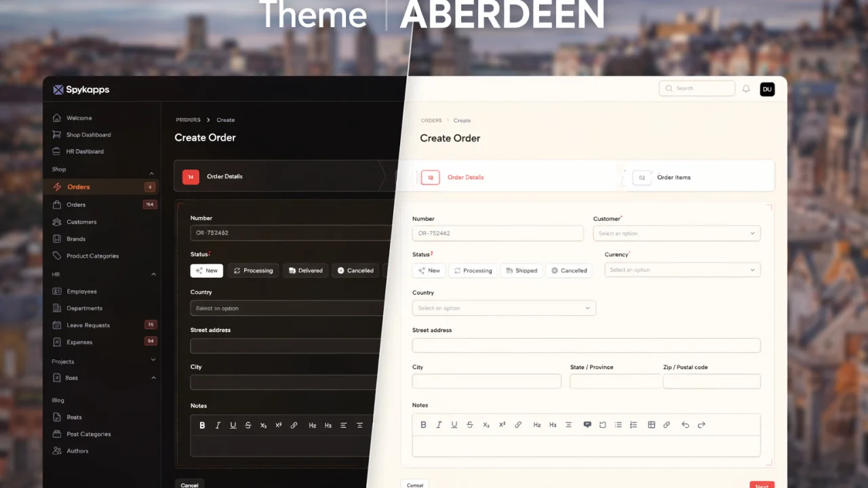Select the Shipped status option
Viewport: 868px width, 488px height.
click(x=521, y=270)
